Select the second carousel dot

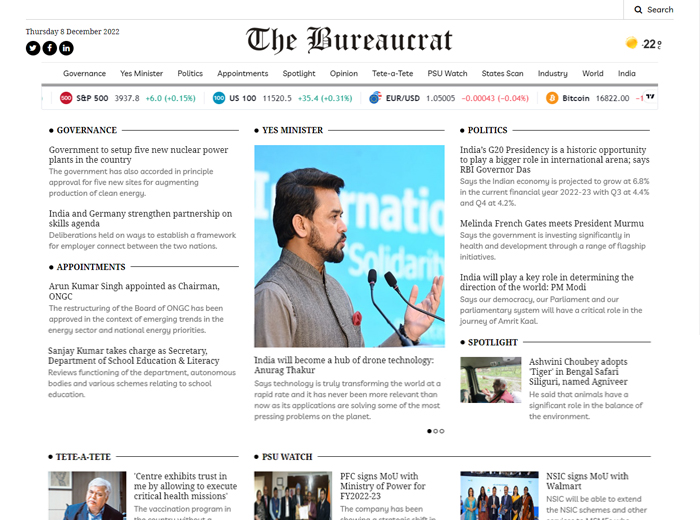(436, 431)
